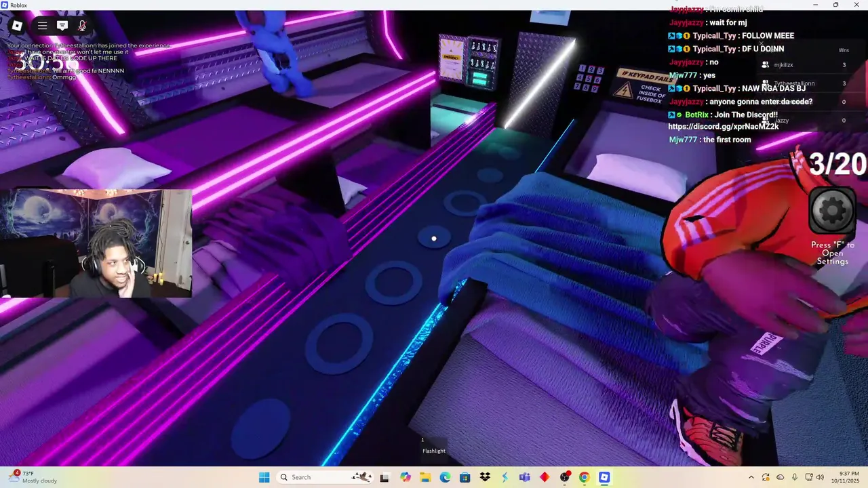Toggle the Roblox chat window icon

62,26
